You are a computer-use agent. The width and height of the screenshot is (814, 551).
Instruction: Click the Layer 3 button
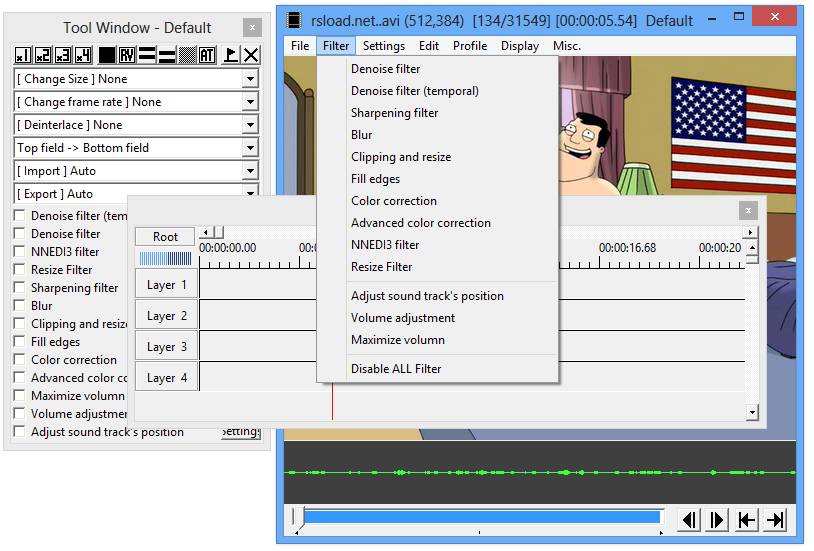coord(166,346)
